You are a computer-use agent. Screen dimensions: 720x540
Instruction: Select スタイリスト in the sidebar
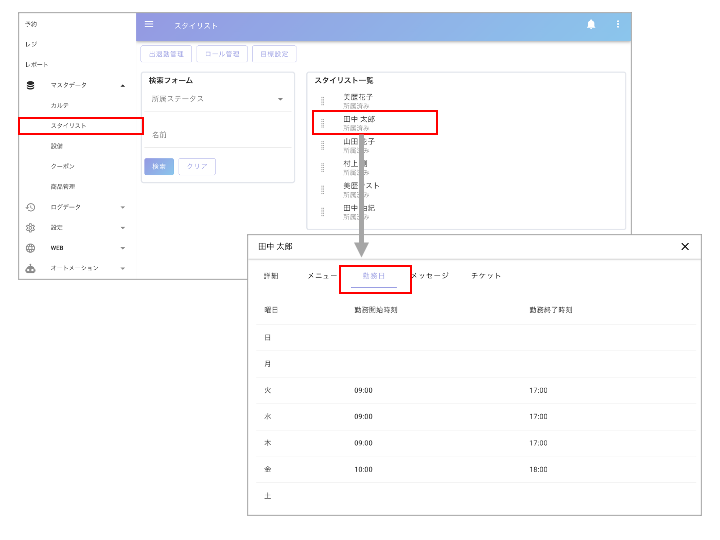(68, 125)
